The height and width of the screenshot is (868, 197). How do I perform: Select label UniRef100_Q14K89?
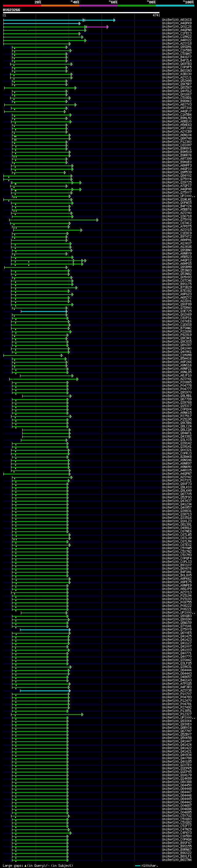pos(177,778)
